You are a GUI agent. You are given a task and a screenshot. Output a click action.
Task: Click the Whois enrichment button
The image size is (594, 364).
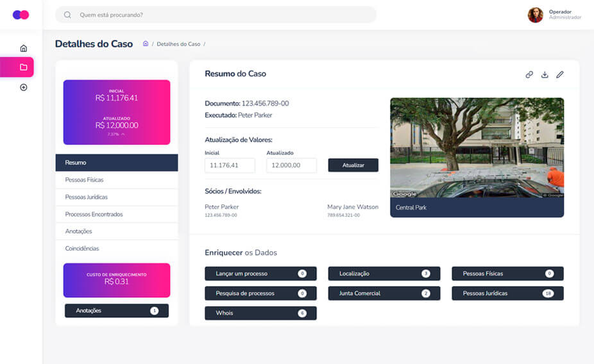point(260,313)
